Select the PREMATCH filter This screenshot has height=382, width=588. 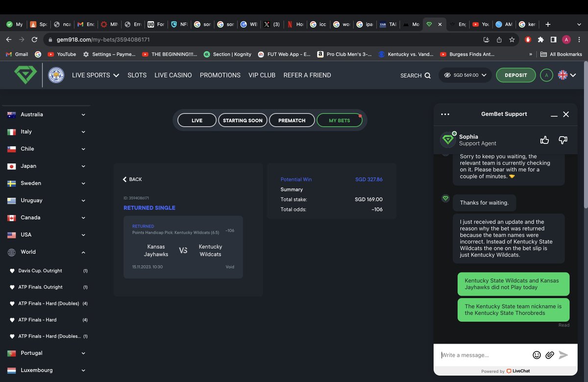tap(292, 120)
